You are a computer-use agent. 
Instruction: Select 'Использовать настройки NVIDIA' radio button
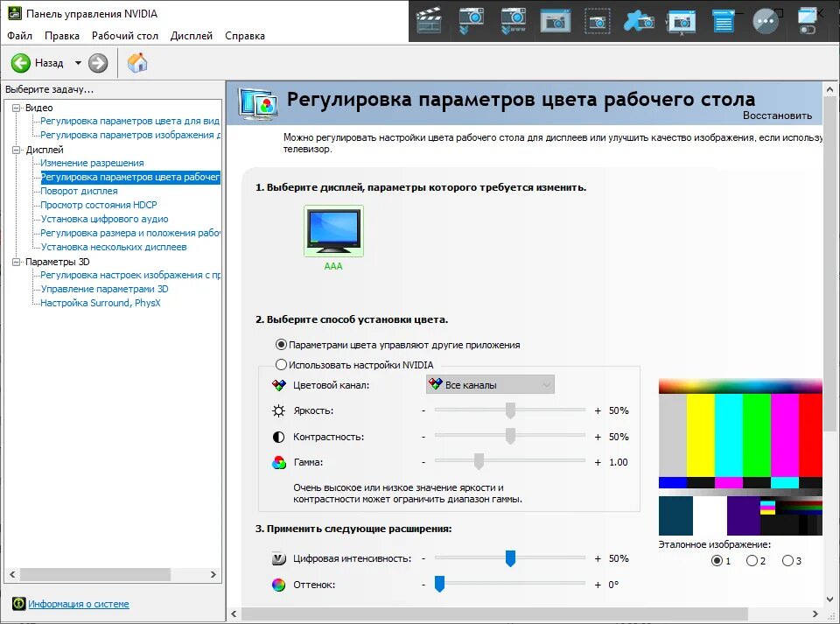click(281, 365)
